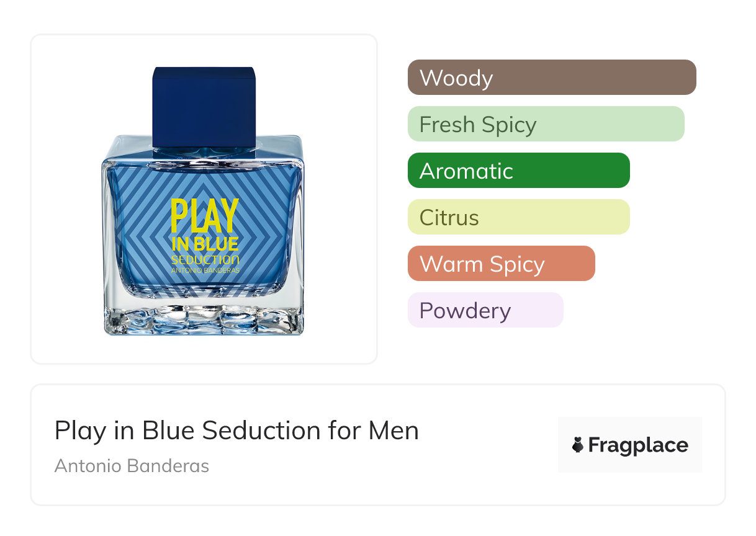The image size is (756, 536).
Task: Click the ANTONIO BANDERAS text on bottle
Action: pos(205,270)
